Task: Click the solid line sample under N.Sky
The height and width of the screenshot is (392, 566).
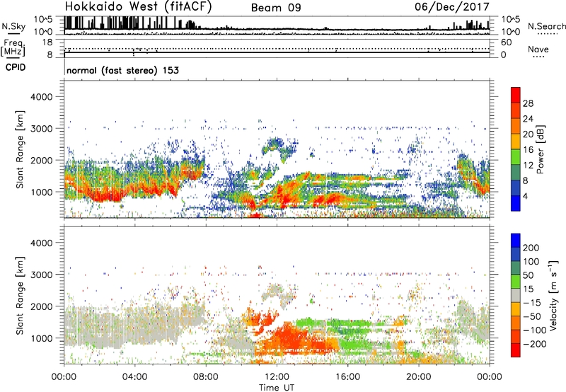Action: point(13,34)
